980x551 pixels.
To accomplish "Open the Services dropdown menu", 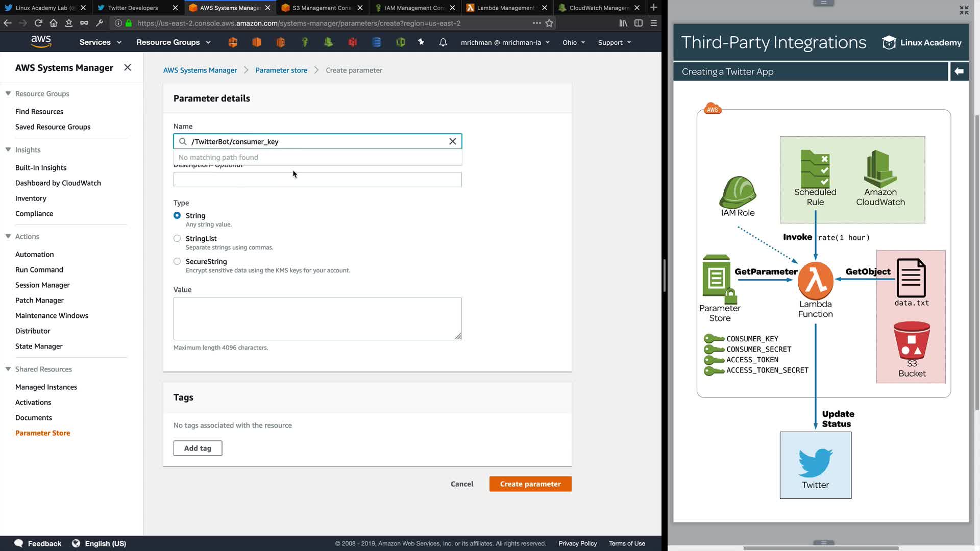I will point(100,42).
